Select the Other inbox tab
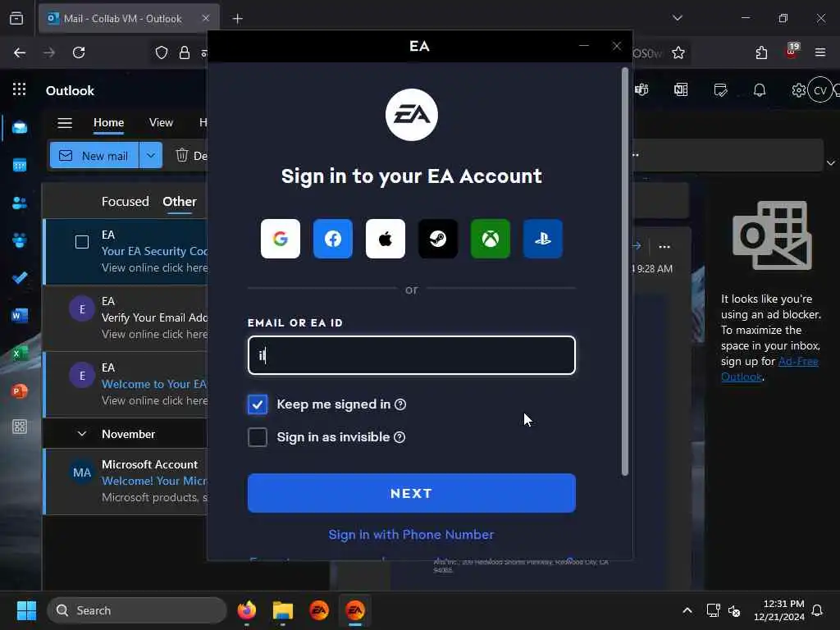Screen dimensions: 840x630 point(180,202)
